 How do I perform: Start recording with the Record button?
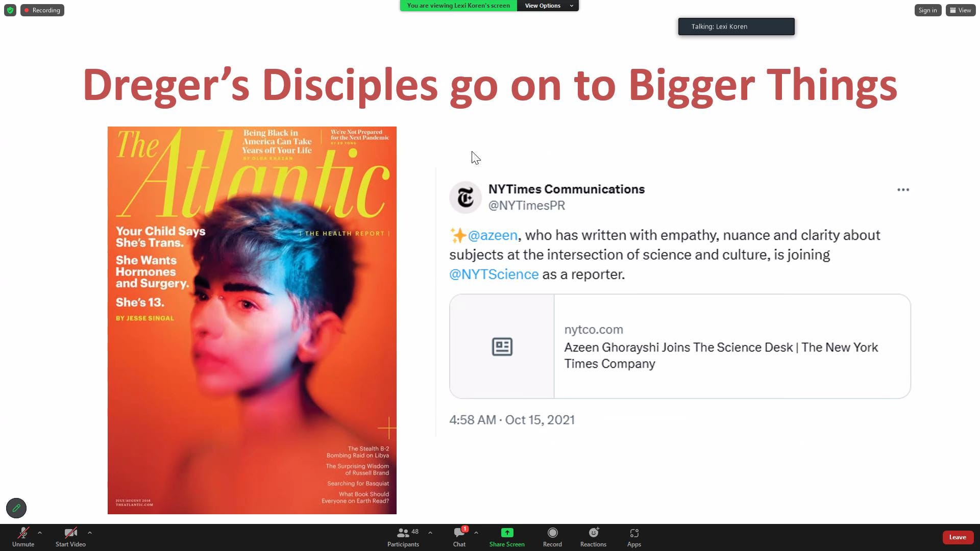tap(552, 537)
